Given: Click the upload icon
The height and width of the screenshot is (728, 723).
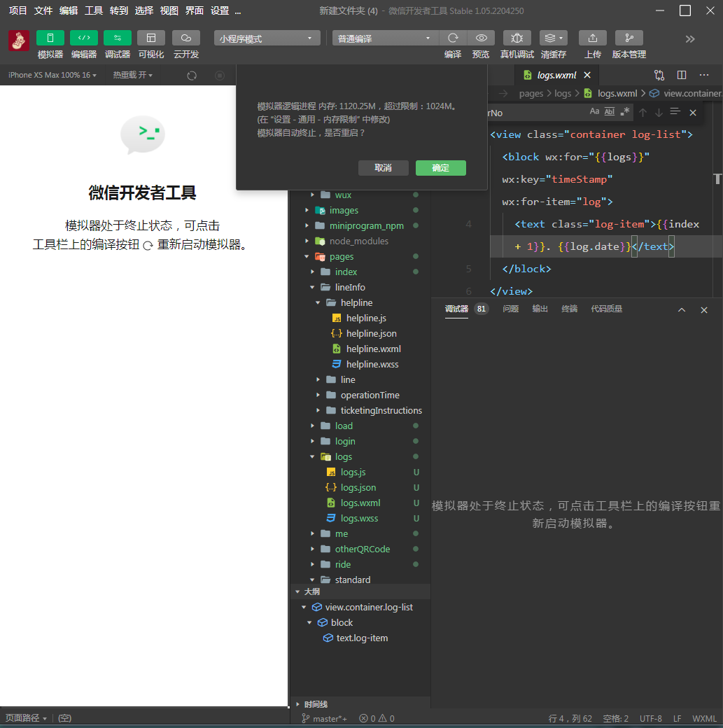Looking at the screenshot, I should pyautogui.click(x=593, y=38).
